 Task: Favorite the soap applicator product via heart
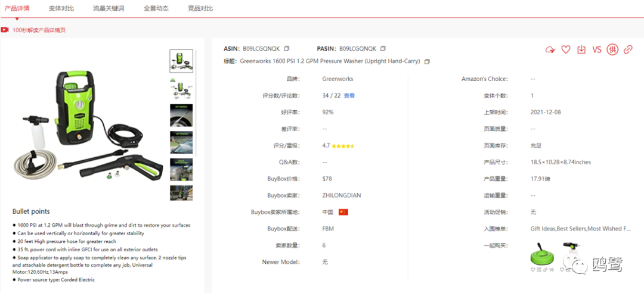click(x=562, y=270)
